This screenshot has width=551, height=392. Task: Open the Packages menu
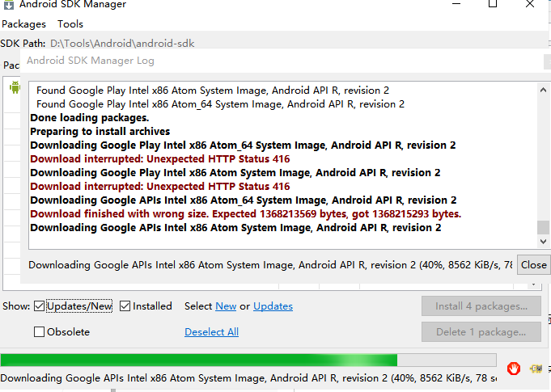(x=24, y=24)
